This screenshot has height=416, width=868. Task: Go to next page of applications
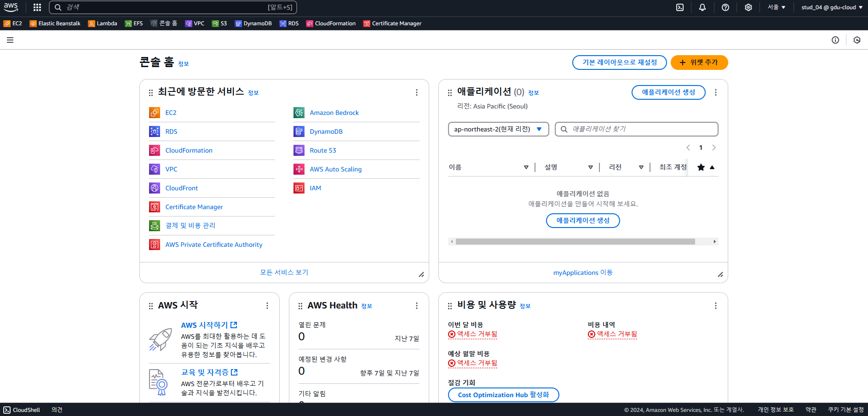pyautogui.click(x=714, y=148)
